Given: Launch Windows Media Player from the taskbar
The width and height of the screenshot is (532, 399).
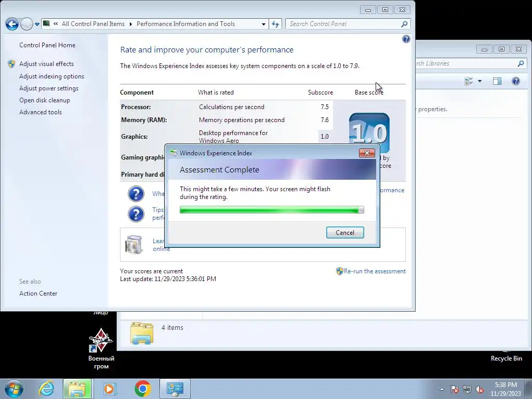Looking at the screenshot, I should pos(109,389).
